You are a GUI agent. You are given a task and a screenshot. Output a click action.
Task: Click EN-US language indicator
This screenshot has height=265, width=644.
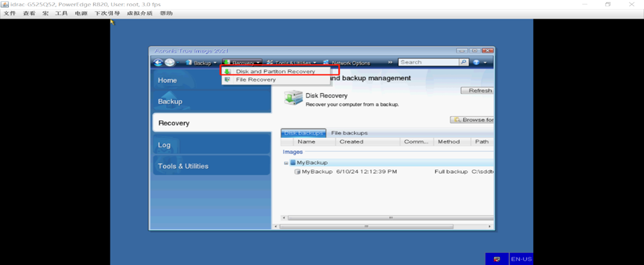point(521,259)
